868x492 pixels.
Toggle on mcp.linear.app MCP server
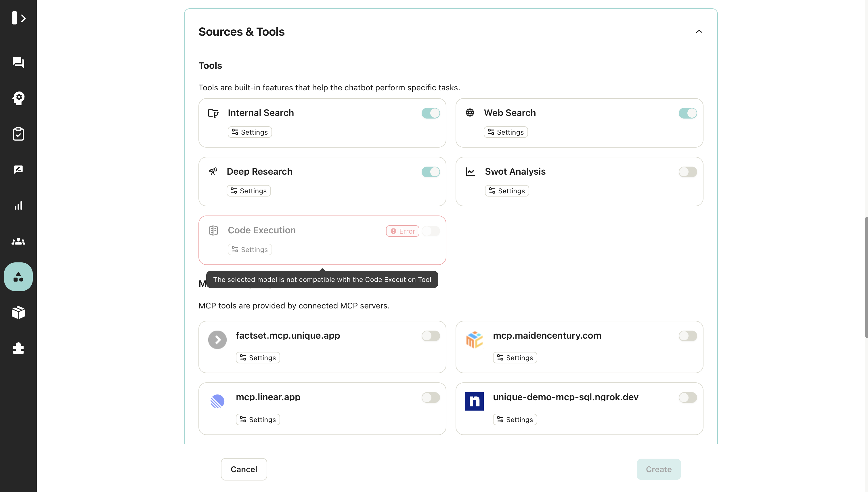[x=431, y=397]
